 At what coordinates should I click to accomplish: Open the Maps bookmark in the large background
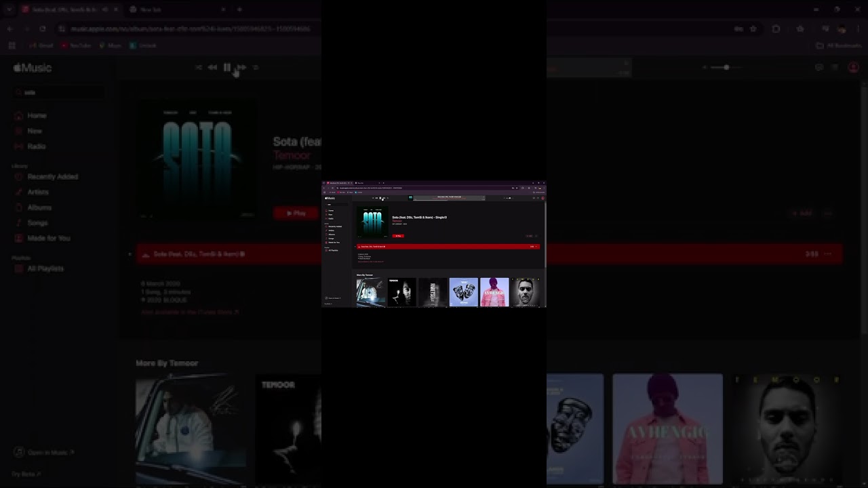(x=111, y=45)
